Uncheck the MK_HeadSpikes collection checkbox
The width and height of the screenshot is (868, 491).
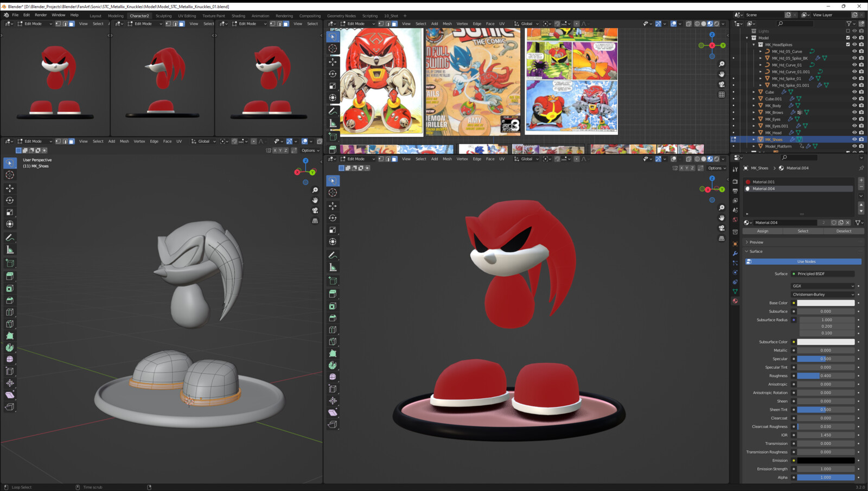pos(847,44)
